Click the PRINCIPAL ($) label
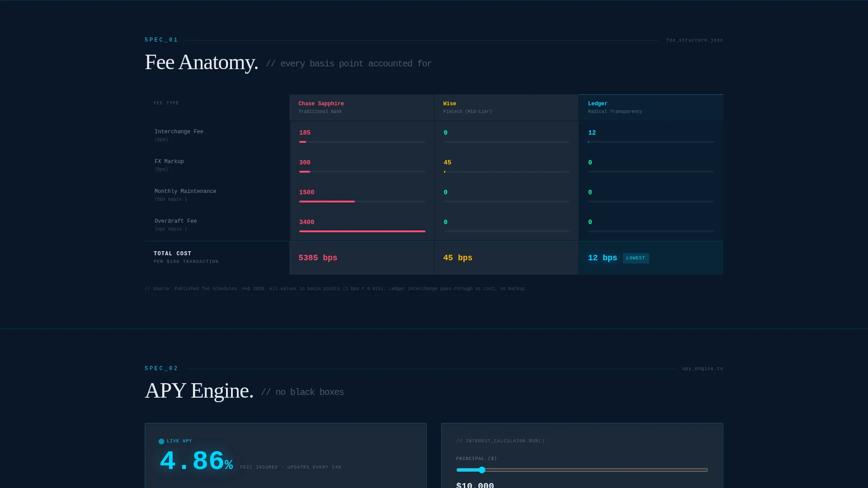 point(476,459)
